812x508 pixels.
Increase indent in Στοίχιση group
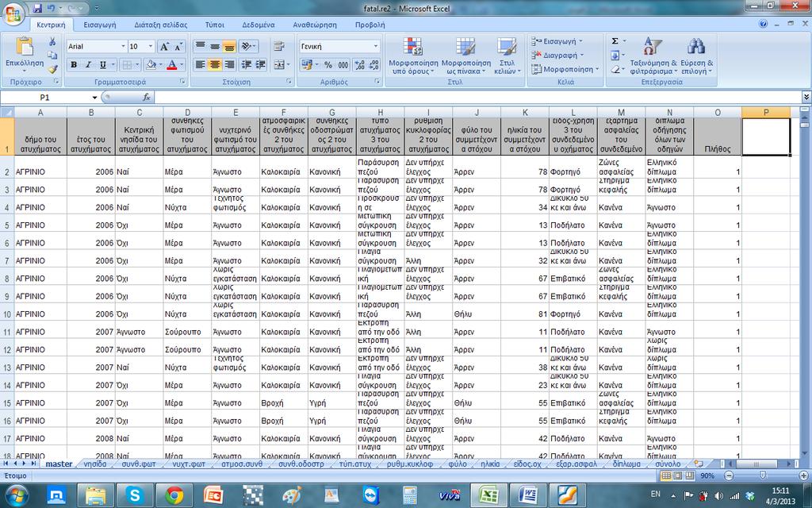[261, 65]
